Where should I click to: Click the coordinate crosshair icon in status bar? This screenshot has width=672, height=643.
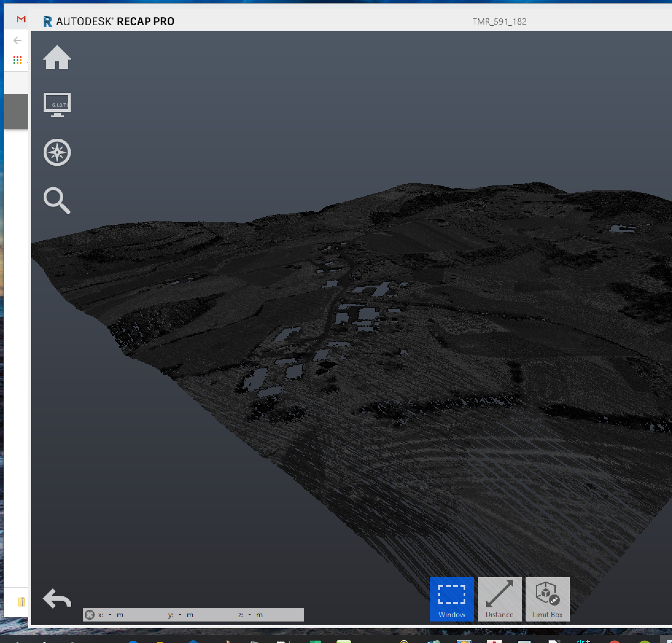click(89, 614)
